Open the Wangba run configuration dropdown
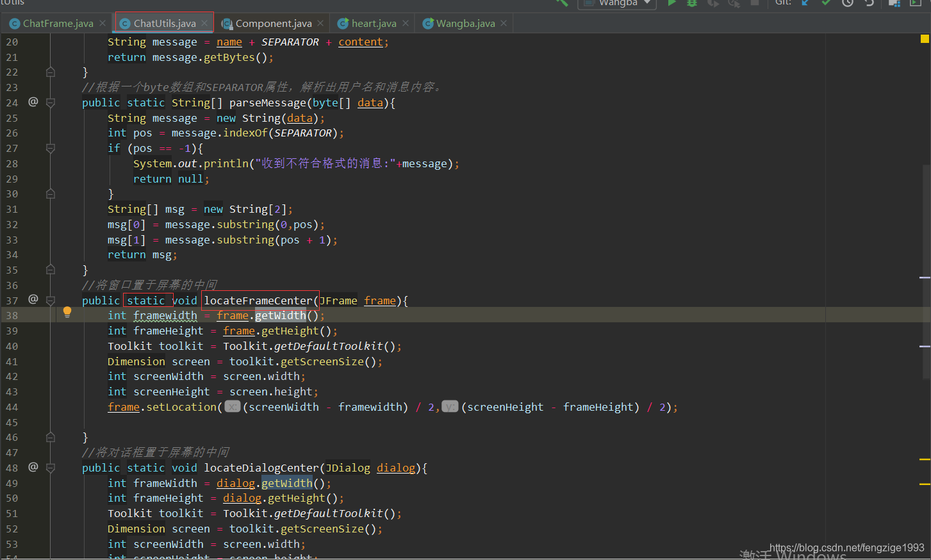Viewport: 931px width, 560px height. [x=617, y=3]
